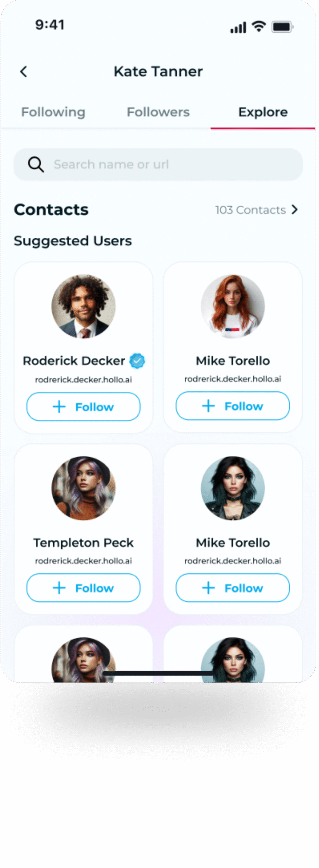Open Roderick Decker's profile photo
This screenshot has height=868, width=319.
(83, 307)
